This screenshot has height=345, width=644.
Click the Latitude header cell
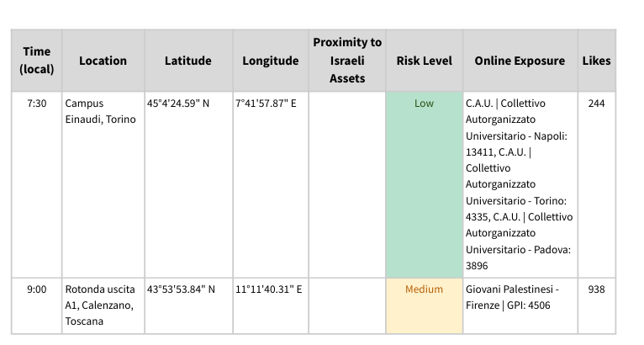click(187, 61)
